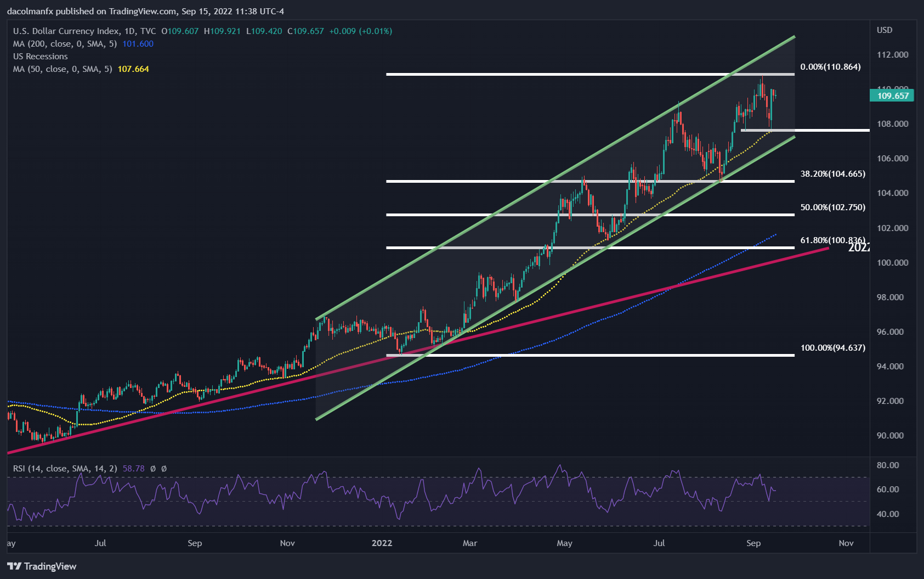Image resolution: width=924 pixels, height=579 pixels.
Task: Click the 61.80%(100.836) Fibonacci label
Action: click(832, 240)
